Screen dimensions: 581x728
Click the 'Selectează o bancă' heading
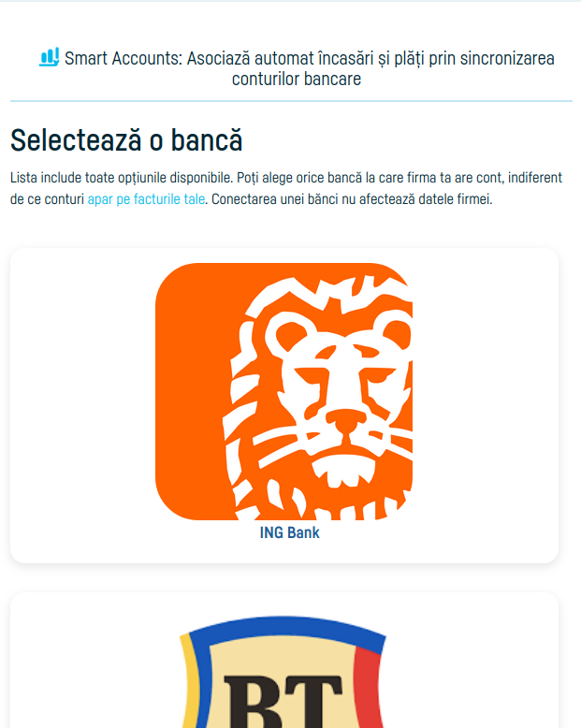pyautogui.click(x=126, y=139)
